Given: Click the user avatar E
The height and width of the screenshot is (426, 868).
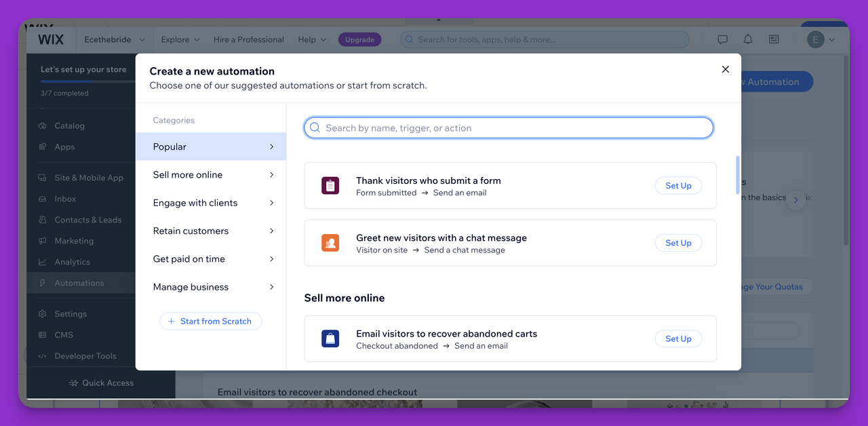Looking at the screenshot, I should [x=815, y=39].
